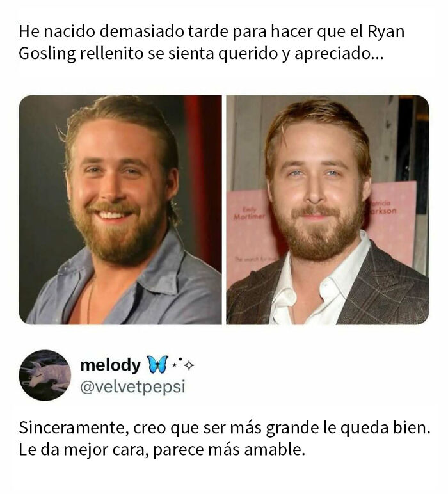Click the 'Gosling rellenito se sienta' text line
This screenshot has height=494, width=448.
coord(201,54)
